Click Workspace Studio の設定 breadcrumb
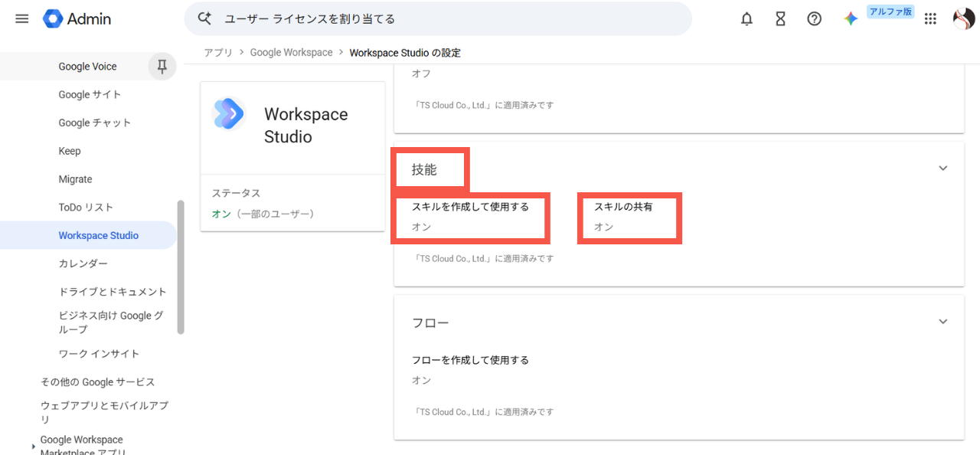This screenshot has width=980, height=455. tap(405, 53)
